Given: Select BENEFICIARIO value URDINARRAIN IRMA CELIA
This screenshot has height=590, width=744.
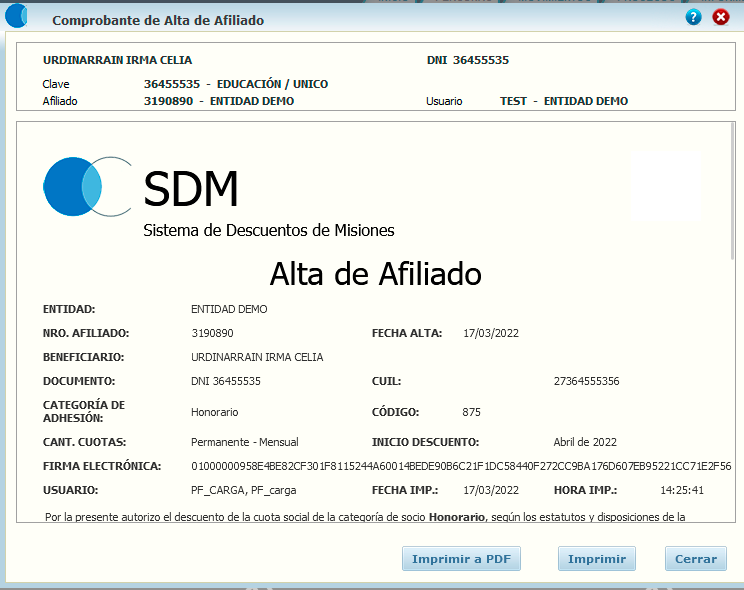Looking at the screenshot, I should [257, 357].
